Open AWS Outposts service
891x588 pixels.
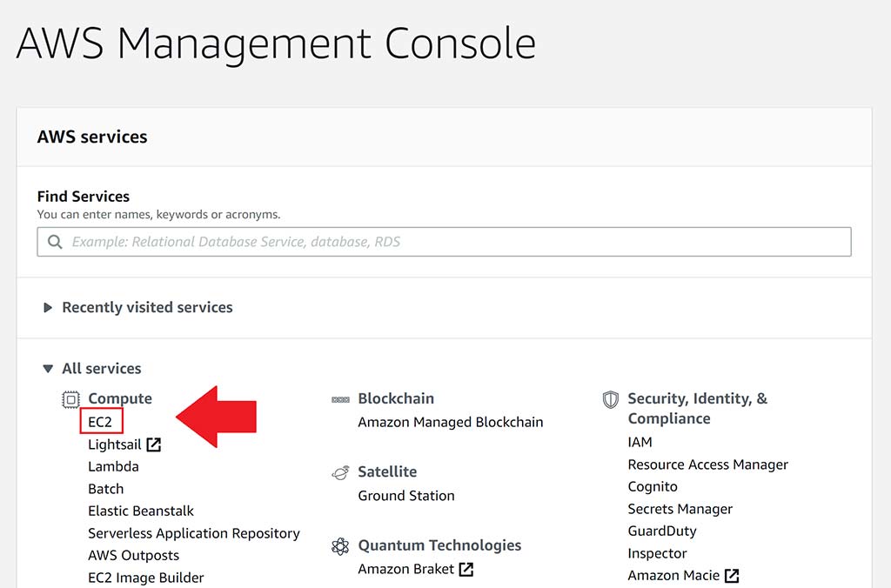pos(133,555)
